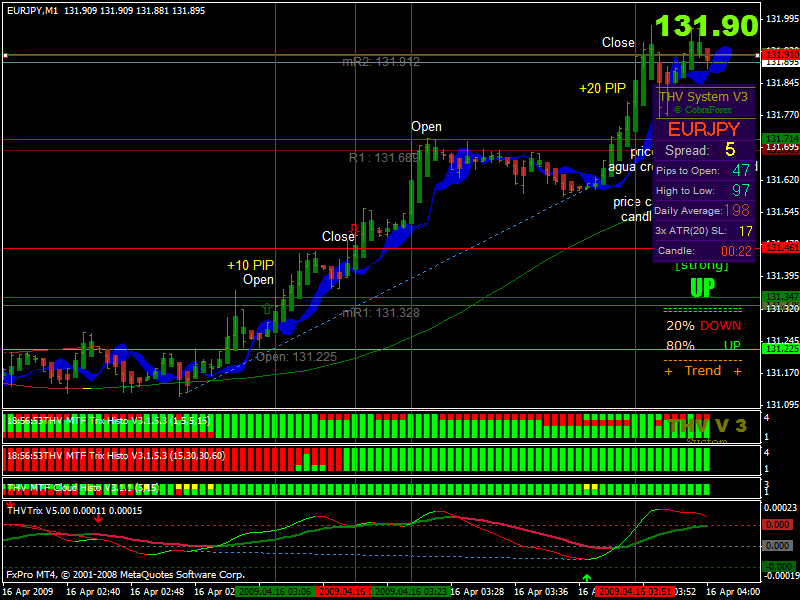Screen dimensions: 800x600
Task: Click the 2009.04.16 03:51 red time marker
Action: click(635, 592)
